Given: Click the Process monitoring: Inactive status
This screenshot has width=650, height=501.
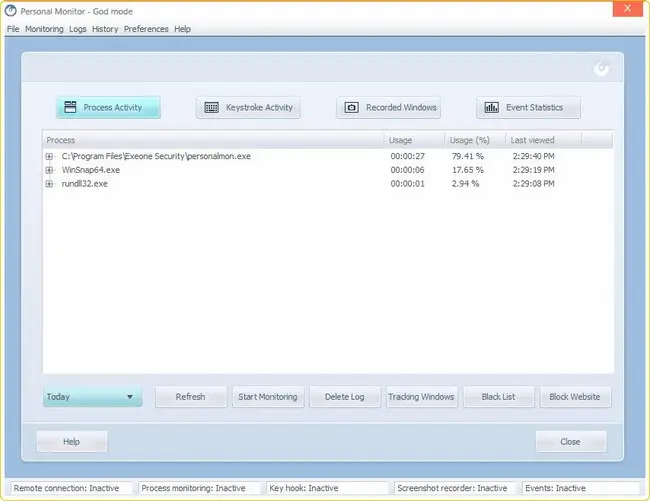Looking at the screenshot, I should (200, 488).
